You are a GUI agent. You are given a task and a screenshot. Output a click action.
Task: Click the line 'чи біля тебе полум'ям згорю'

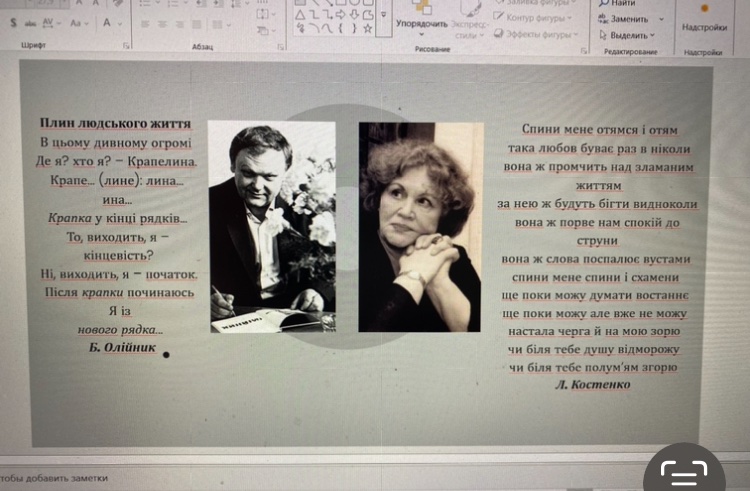(593, 367)
